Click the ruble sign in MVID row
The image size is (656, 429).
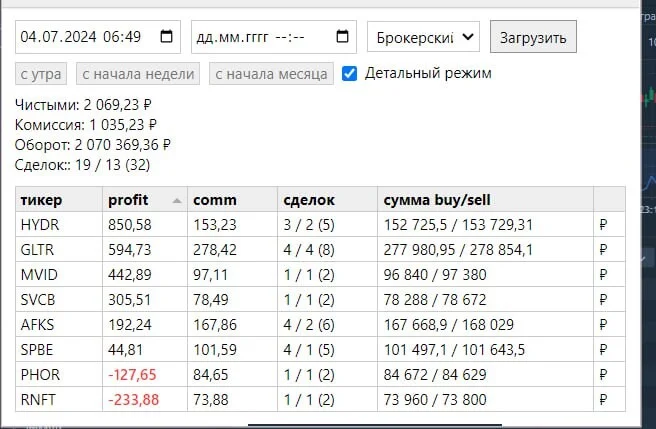coord(603,275)
